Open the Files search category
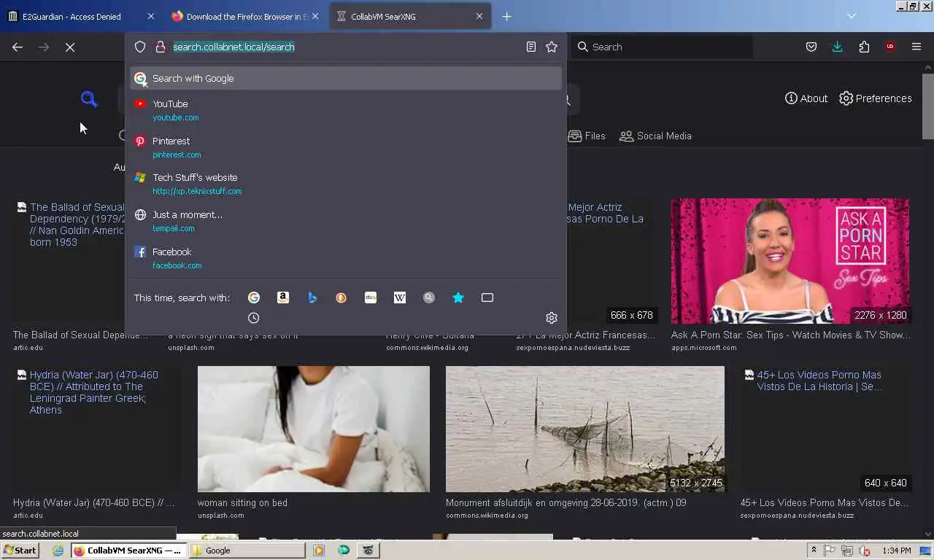Screen dimensions: 934x560 (587, 136)
